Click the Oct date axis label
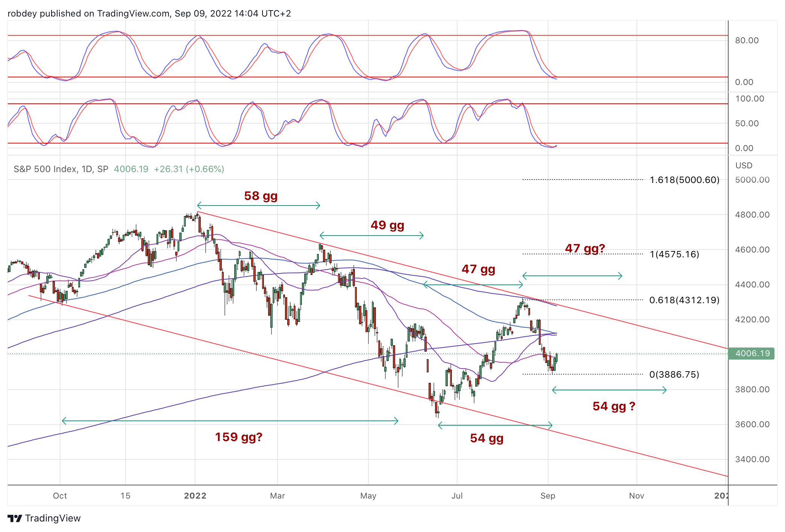Screen dimensions: 785x532 click(x=60, y=496)
